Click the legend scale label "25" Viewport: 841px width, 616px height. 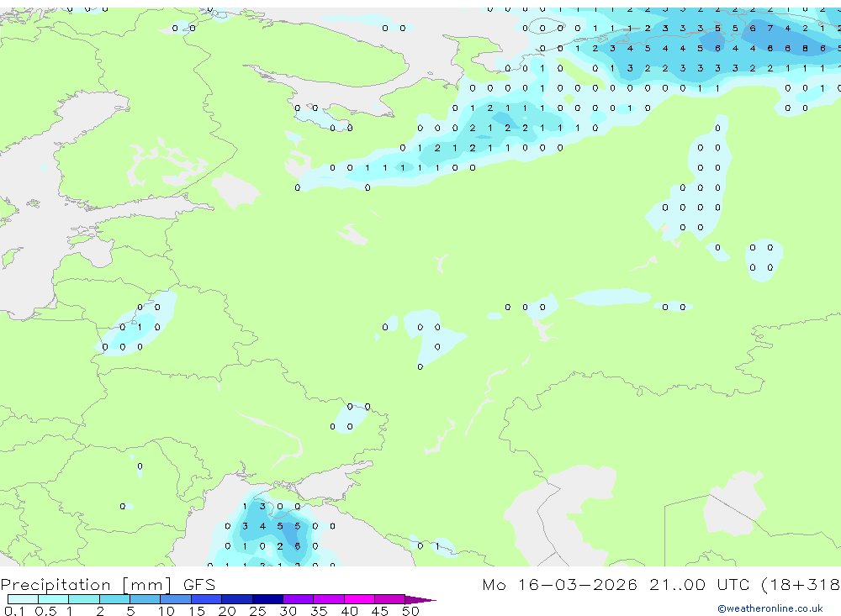[x=257, y=611]
